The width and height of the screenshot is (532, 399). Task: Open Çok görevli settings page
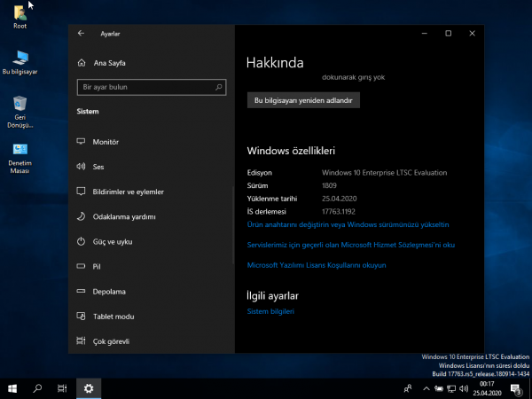tap(111, 340)
